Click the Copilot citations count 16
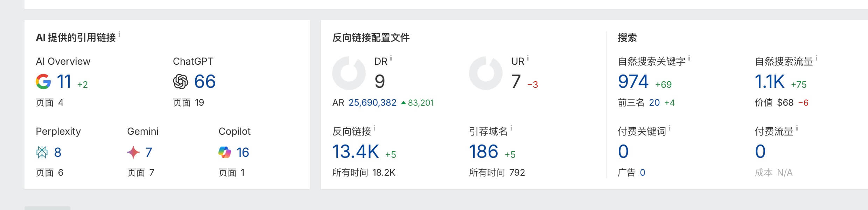Image resolution: width=868 pixels, height=210 pixels. click(243, 152)
